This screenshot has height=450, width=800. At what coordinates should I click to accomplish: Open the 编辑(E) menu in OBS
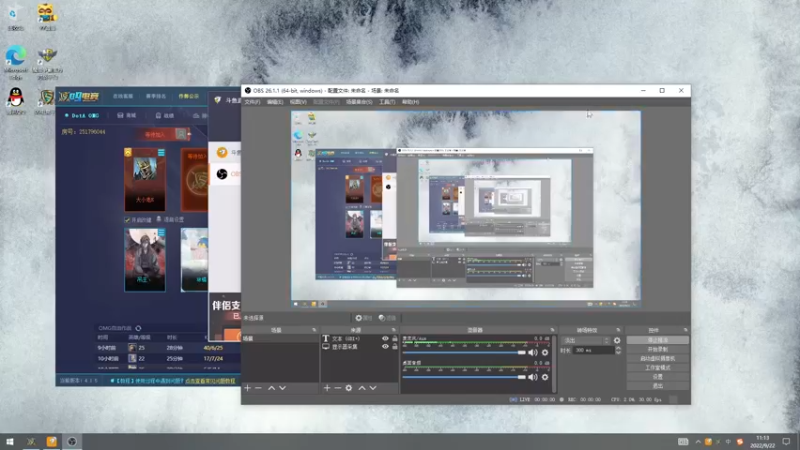(275, 102)
